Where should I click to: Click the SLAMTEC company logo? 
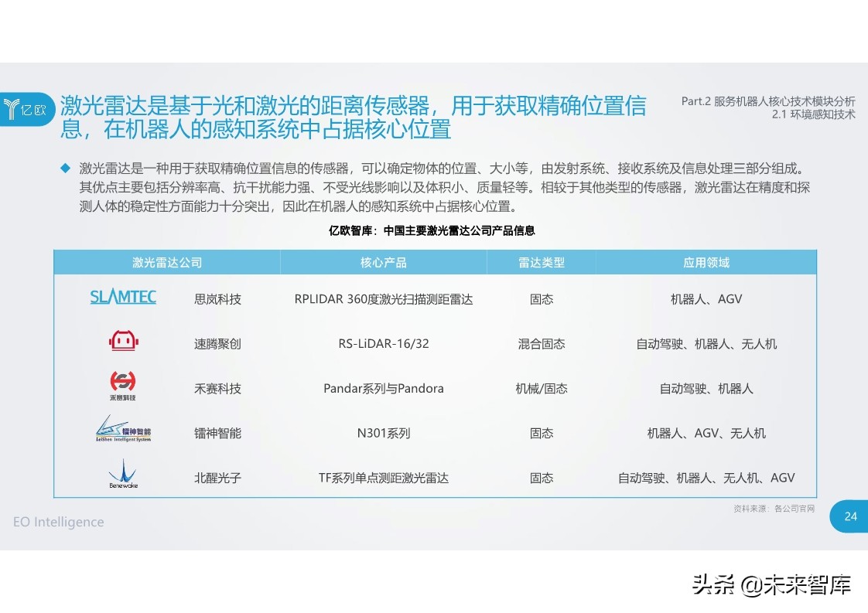pos(123,297)
